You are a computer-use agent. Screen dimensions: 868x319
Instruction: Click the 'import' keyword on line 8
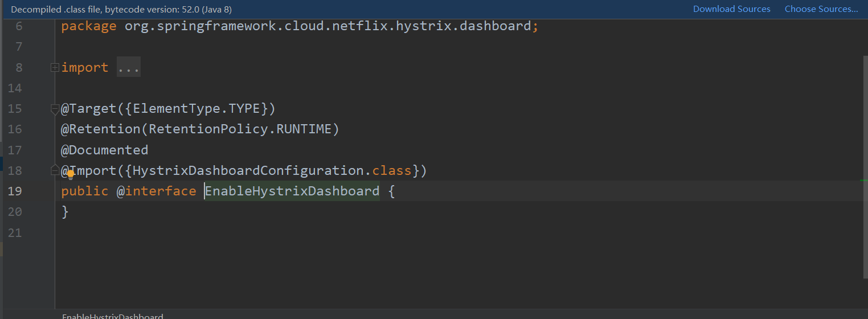85,67
